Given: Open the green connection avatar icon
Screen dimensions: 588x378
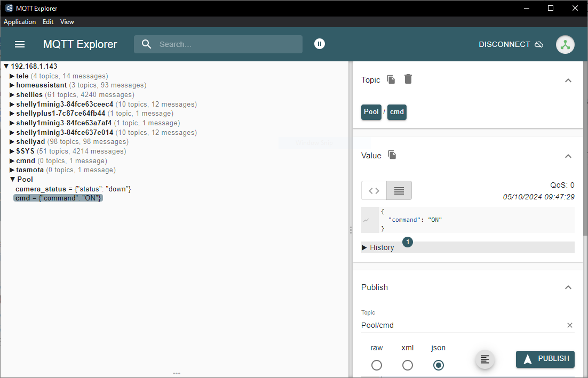Looking at the screenshot, I should [565, 45].
